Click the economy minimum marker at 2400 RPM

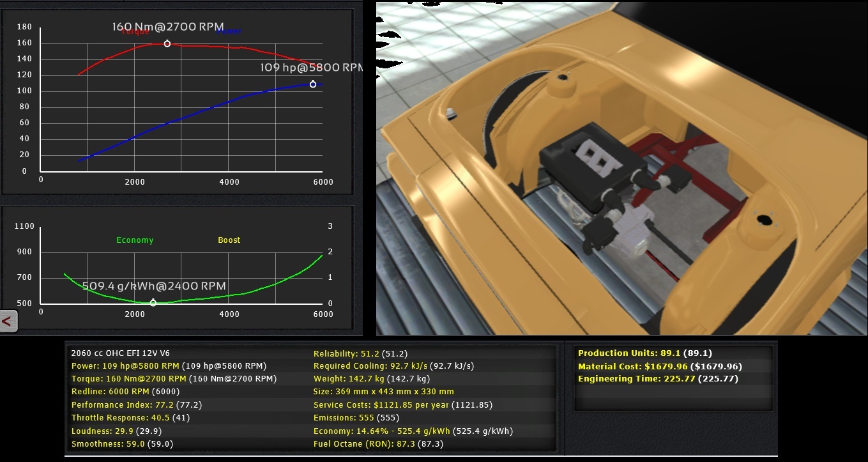tap(153, 303)
